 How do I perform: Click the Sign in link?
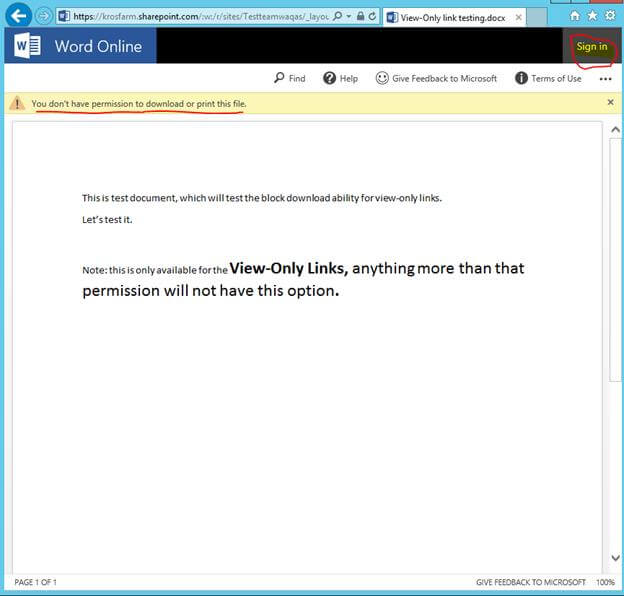592,47
